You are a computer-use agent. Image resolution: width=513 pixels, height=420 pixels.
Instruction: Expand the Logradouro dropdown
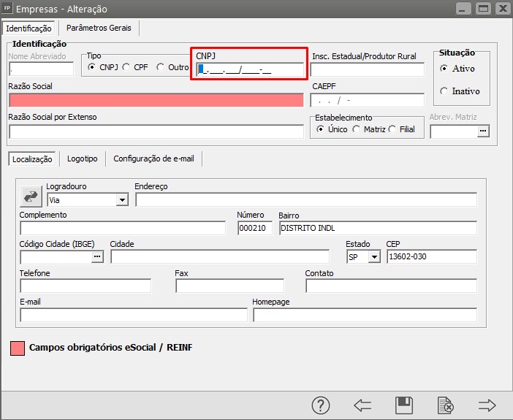click(121, 199)
